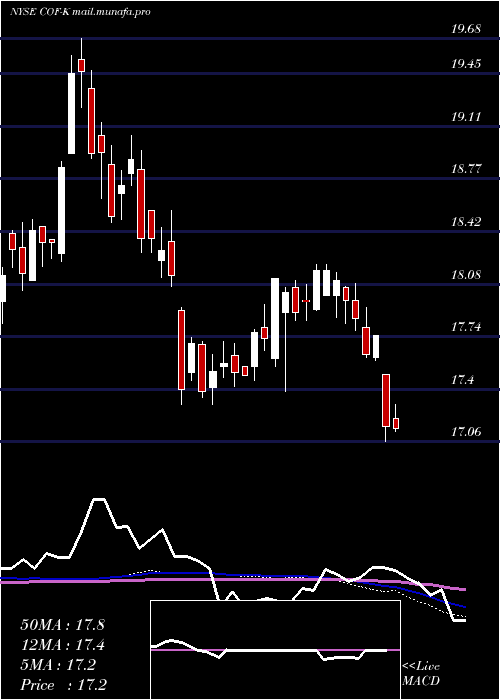Click the 19.68 price axis label
The height and width of the screenshot is (700, 500).
[466, 29]
